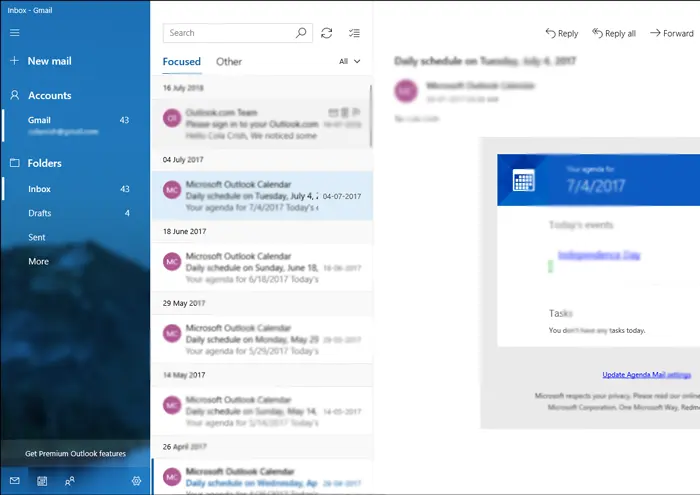The height and width of the screenshot is (495, 700).
Task: Click Reply all button
Action: tap(614, 33)
